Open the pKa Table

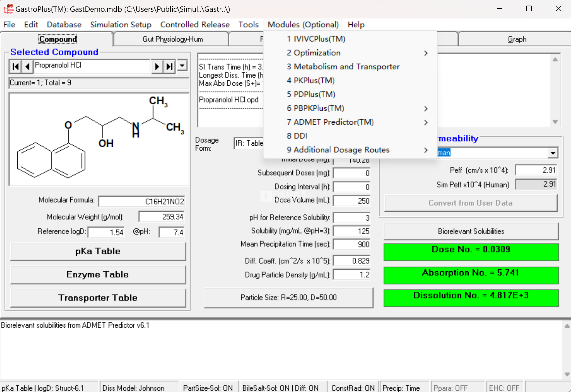point(98,251)
